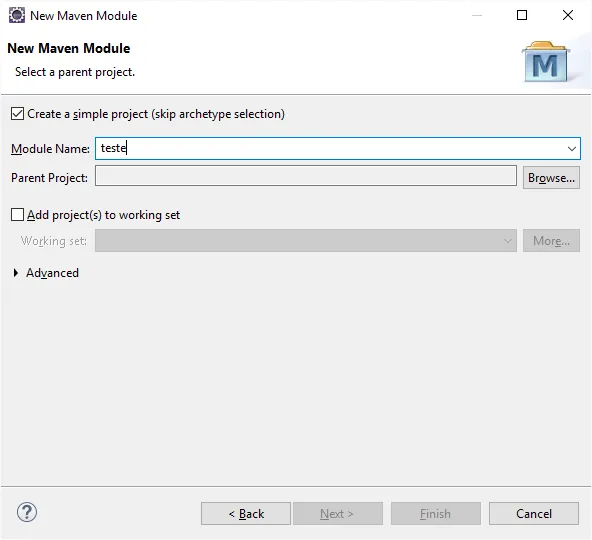Focus the Module Name text field

pyautogui.click(x=330, y=148)
